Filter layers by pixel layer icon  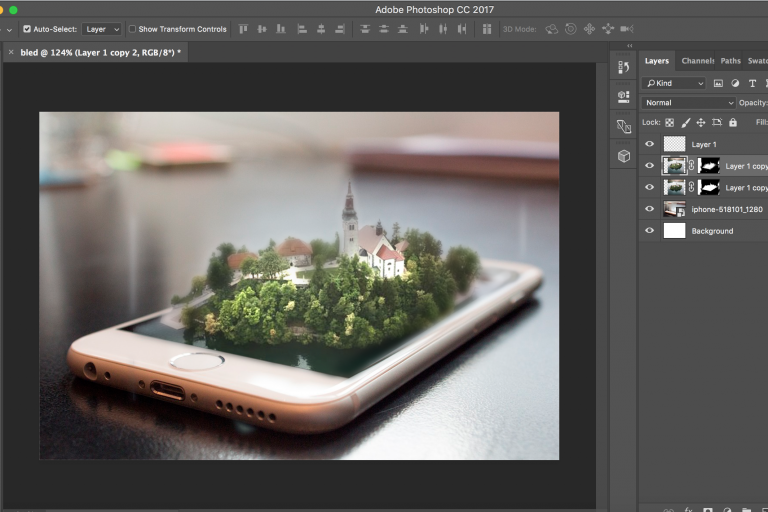[718, 83]
